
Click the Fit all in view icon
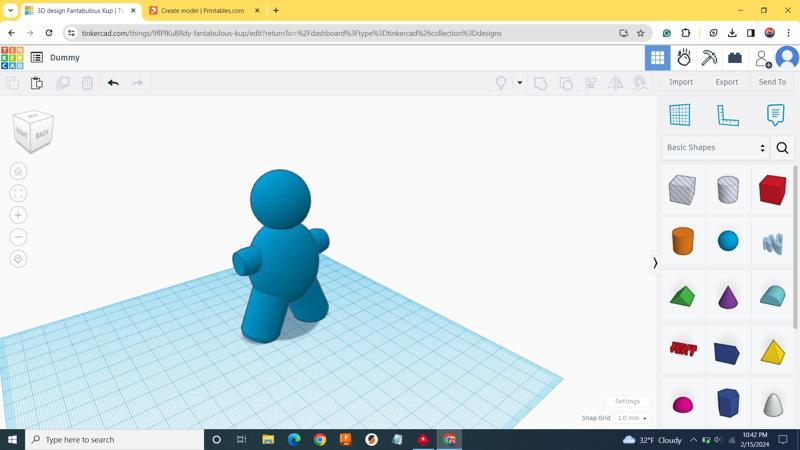(x=18, y=194)
